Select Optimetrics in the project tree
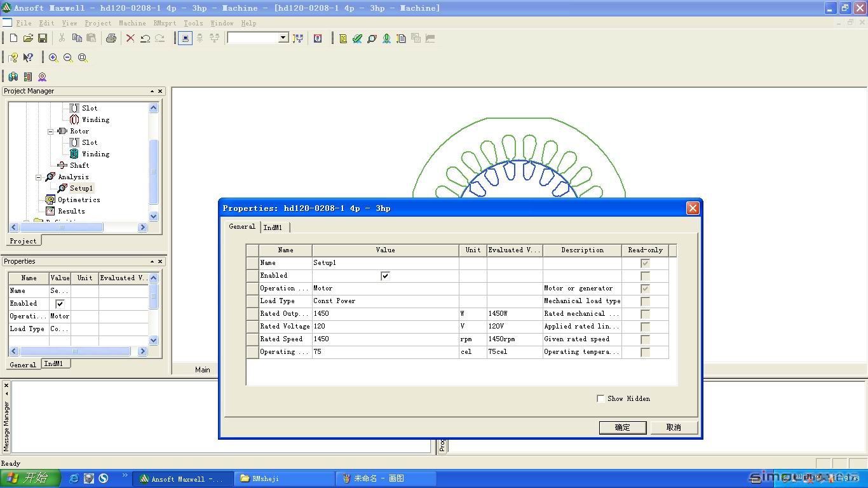This screenshot has width=868, height=488. point(79,200)
